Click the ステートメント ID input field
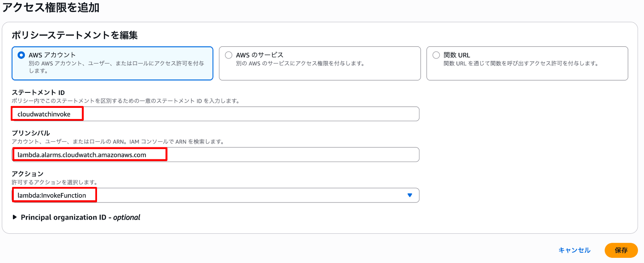This screenshot has height=263, width=644. [x=215, y=114]
